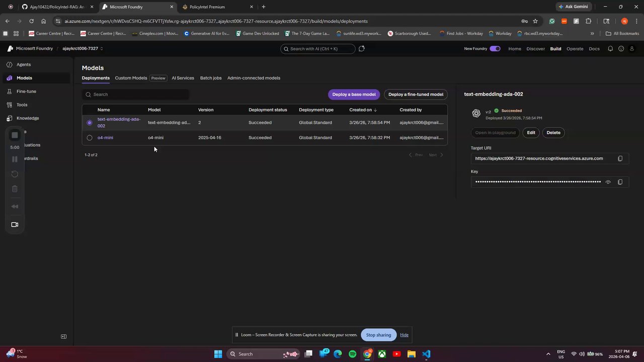Open the Knowledge database icon in sidebar
The width and height of the screenshot is (644, 362).
coord(10,118)
